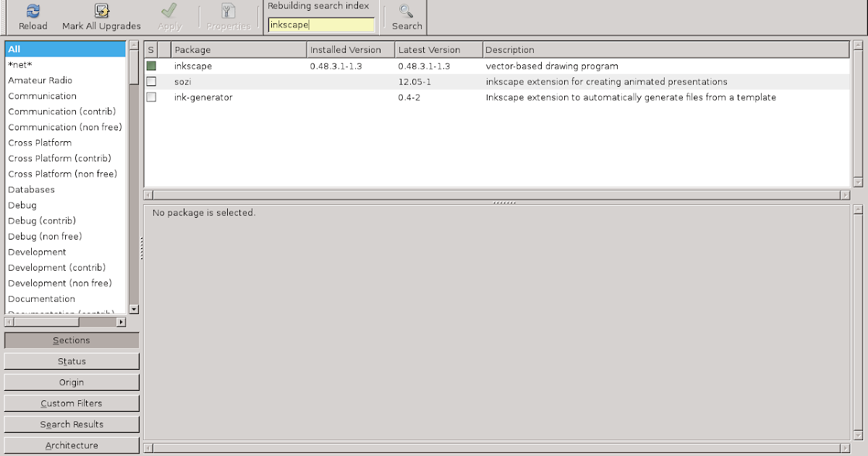This screenshot has width=868, height=456.
Task: Open the Properties toolbar icon
Action: pos(229,11)
